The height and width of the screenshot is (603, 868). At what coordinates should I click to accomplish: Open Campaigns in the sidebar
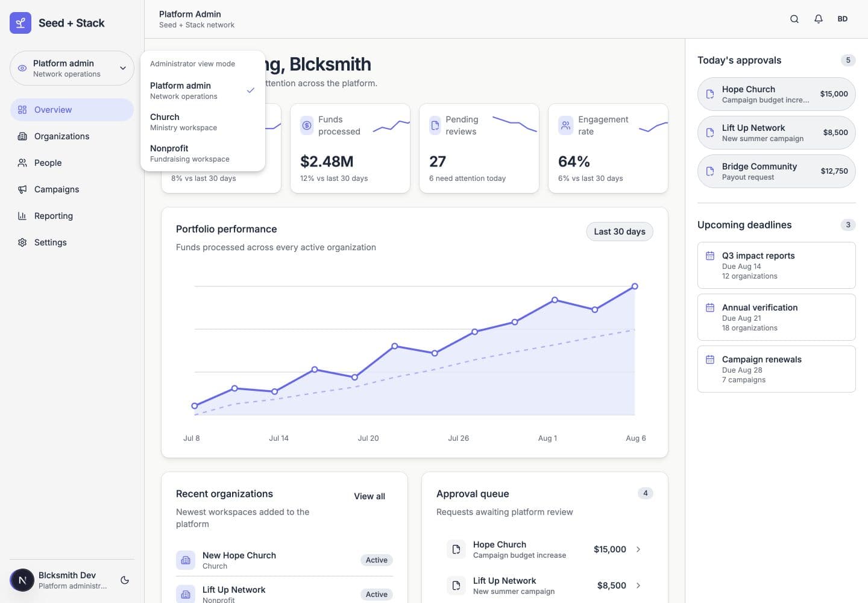(72, 189)
